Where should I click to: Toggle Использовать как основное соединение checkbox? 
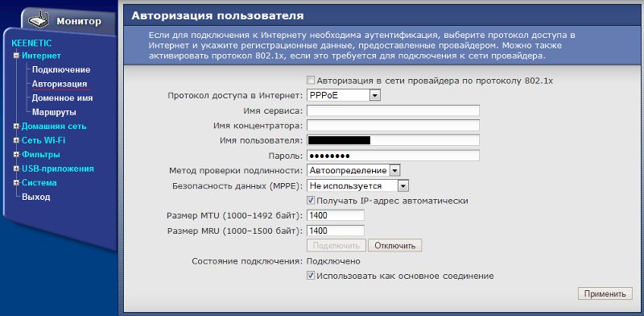[311, 276]
